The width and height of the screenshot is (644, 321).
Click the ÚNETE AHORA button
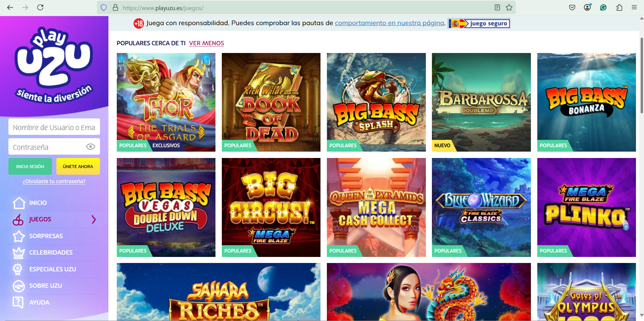coord(78,166)
